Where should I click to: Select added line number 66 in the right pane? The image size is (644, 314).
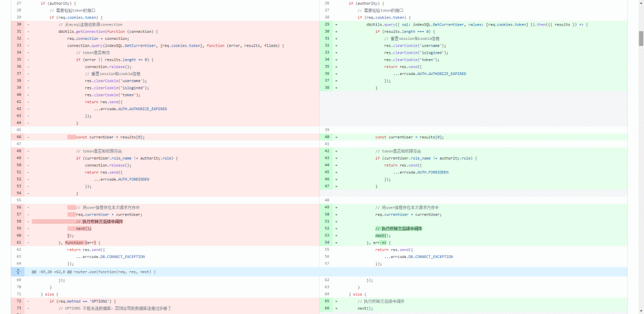(x=327, y=308)
